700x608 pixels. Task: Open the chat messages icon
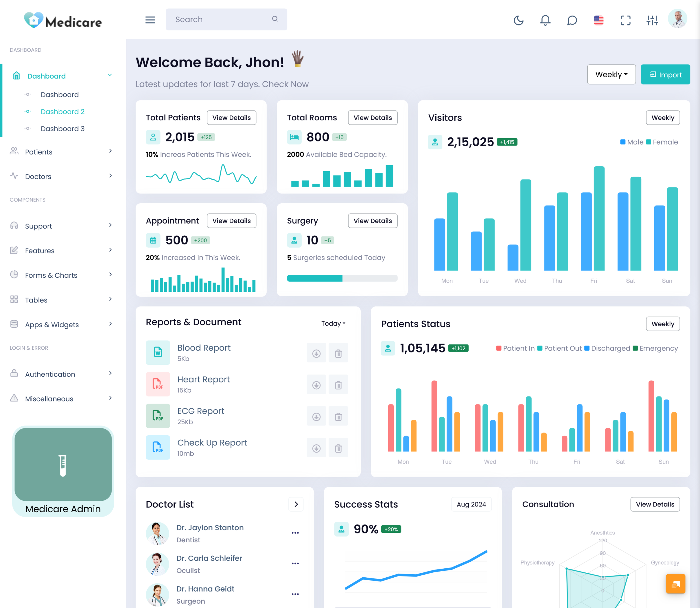click(572, 20)
